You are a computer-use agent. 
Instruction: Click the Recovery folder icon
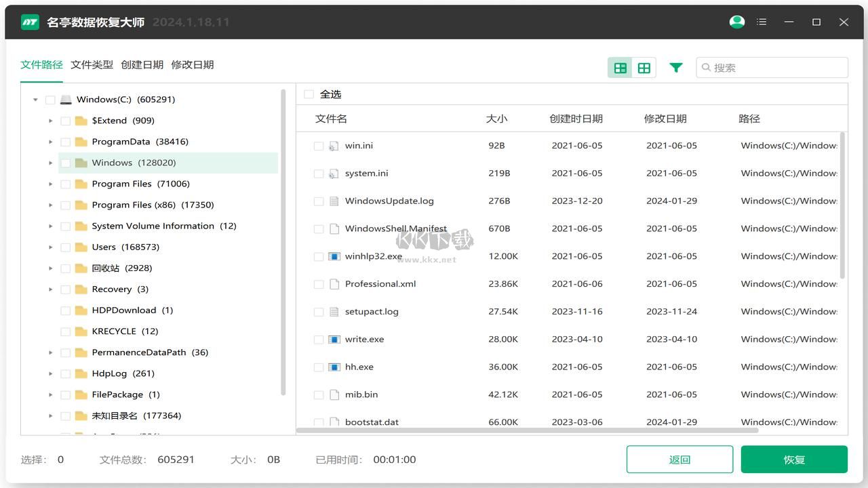click(81, 289)
